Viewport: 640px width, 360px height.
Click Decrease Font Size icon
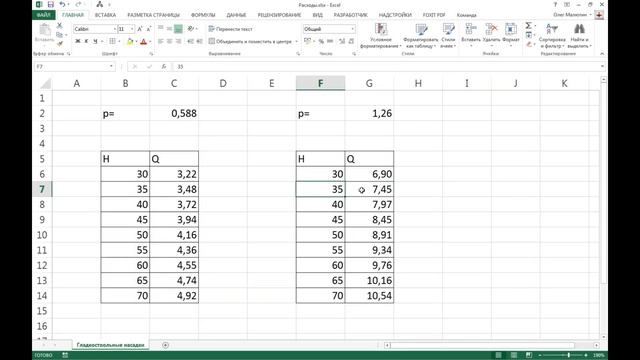(x=149, y=29)
